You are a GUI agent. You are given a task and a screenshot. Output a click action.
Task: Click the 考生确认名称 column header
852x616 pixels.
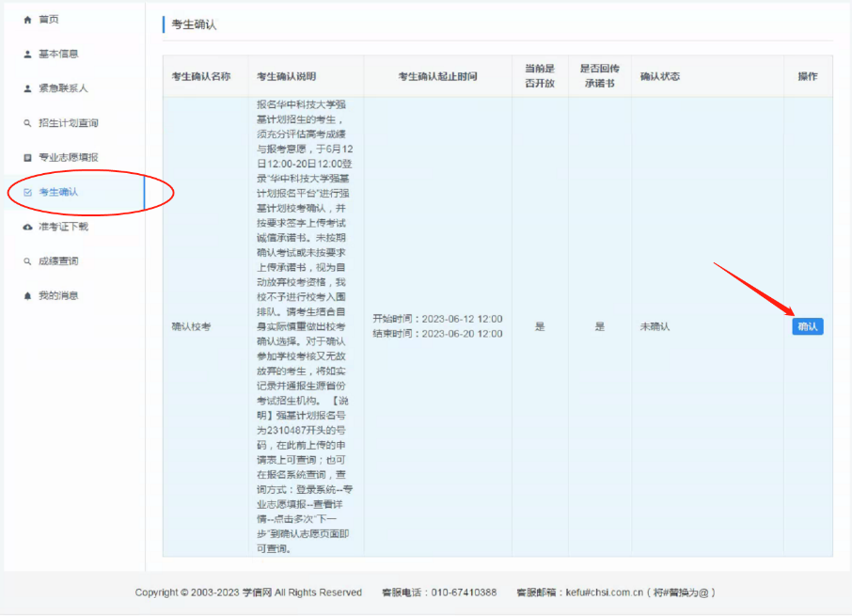click(x=200, y=76)
